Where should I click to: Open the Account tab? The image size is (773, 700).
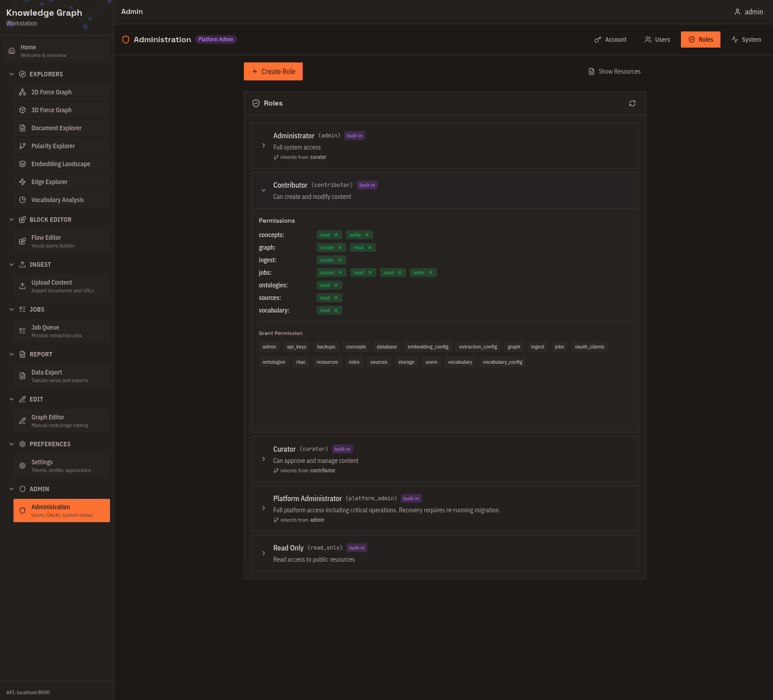coord(610,40)
